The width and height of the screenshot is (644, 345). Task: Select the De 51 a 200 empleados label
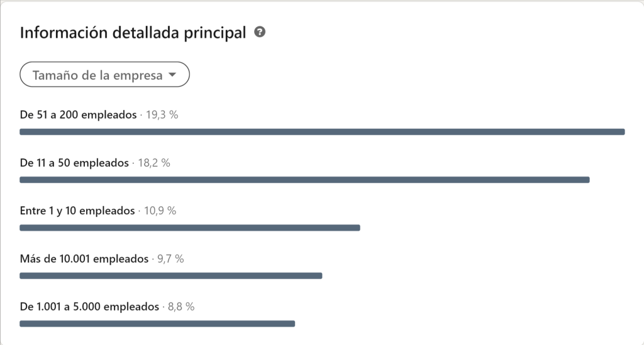(x=78, y=115)
